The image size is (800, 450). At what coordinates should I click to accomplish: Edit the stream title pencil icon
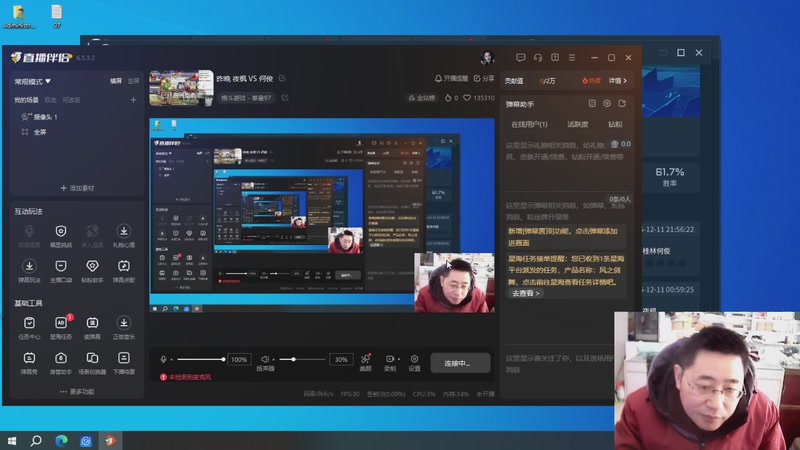282,78
